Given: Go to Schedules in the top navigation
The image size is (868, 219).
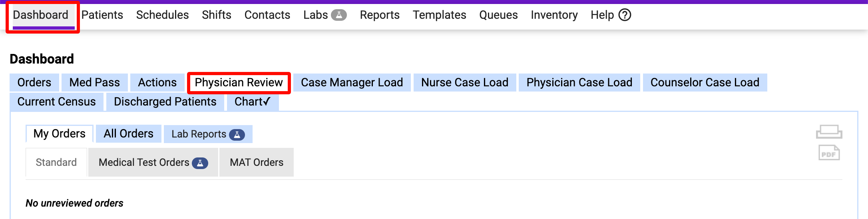Looking at the screenshot, I should 162,15.
